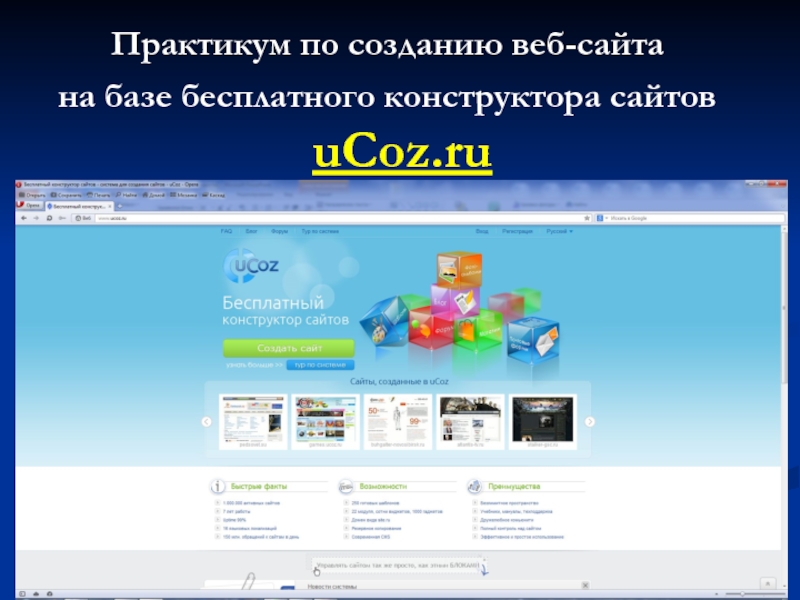Screen dimensions: 800x600
Task: Open the Блог link in site header
Action: [x=252, y=231]
